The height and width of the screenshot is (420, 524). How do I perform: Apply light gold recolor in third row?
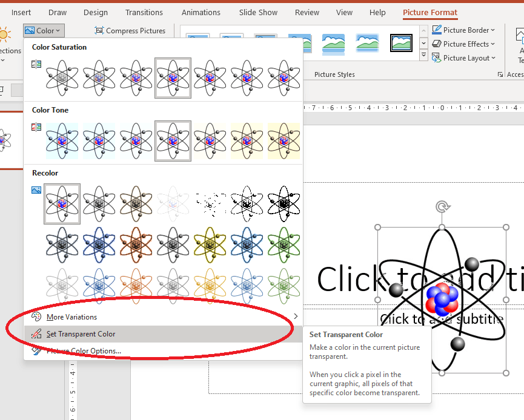point(210,286)
